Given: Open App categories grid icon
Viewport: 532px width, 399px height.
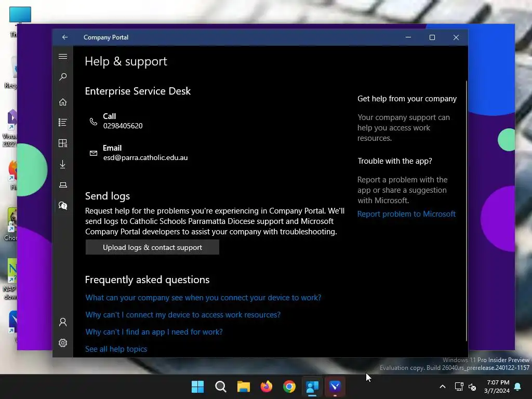Looking at the screenshot, I should point(63,143).
